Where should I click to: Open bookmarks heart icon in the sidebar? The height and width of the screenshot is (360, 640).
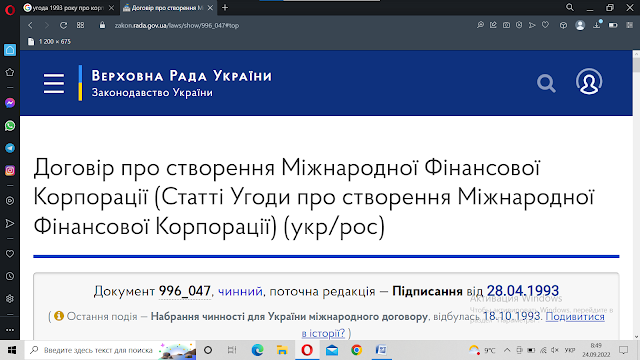(10, 254)
